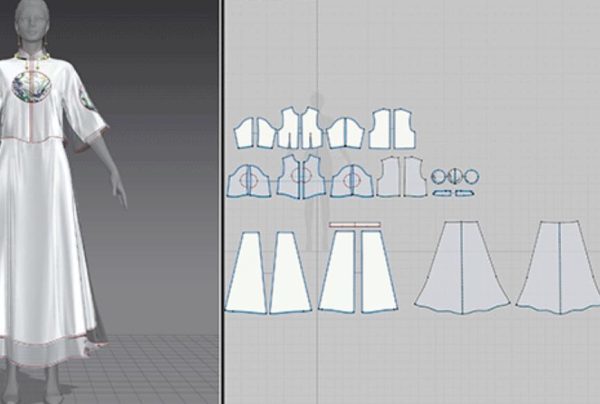Click the leftmost white skirt panel pattern
The width and height of the screenshot is (600, 404).
click(246, 274)
